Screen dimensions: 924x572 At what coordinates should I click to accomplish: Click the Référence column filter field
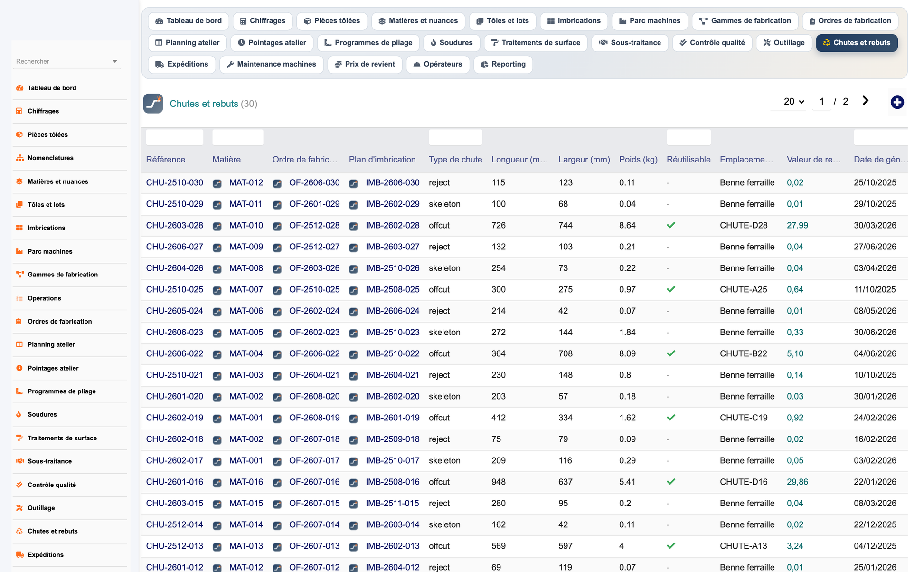pos(175,137)
